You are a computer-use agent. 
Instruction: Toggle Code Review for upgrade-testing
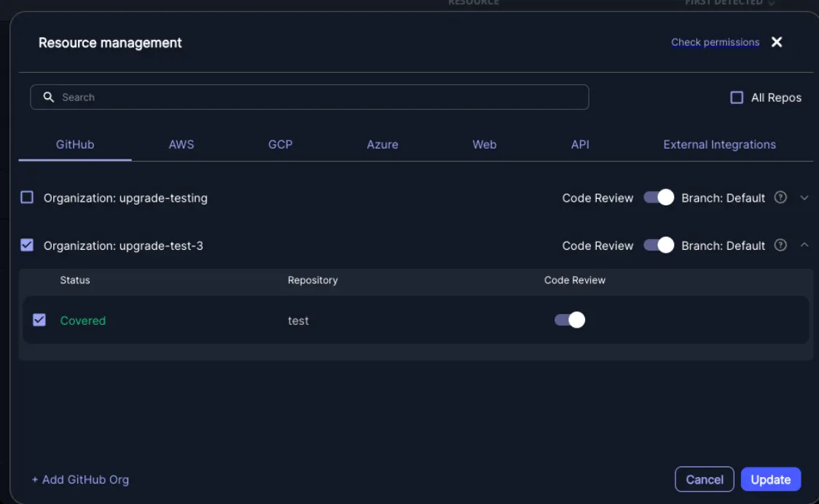tap(659, 197)
